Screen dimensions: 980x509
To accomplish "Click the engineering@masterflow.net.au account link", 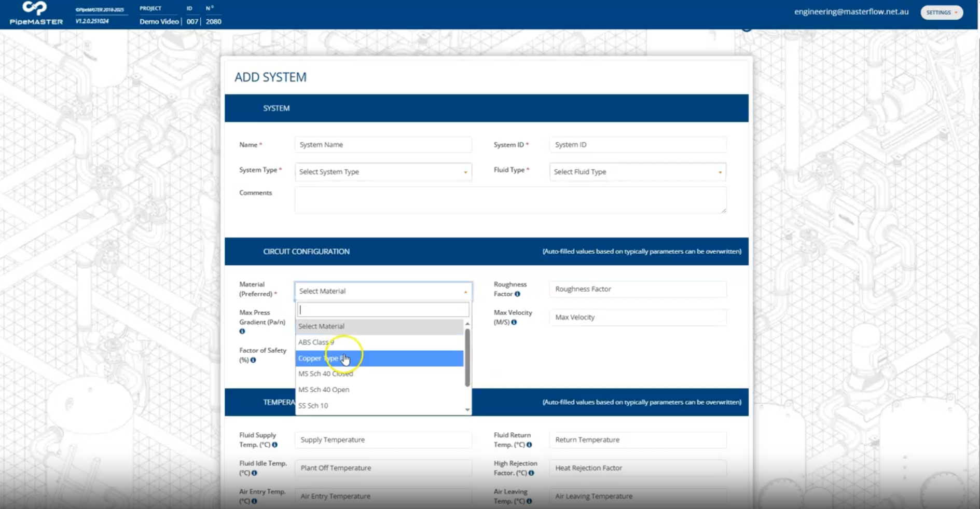I will click(x=851, y=12).
